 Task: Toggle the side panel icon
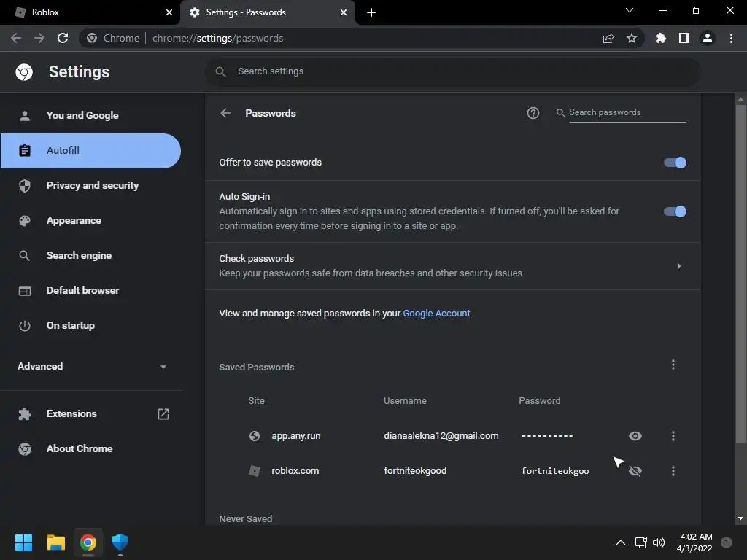click(x=684, y=38)
